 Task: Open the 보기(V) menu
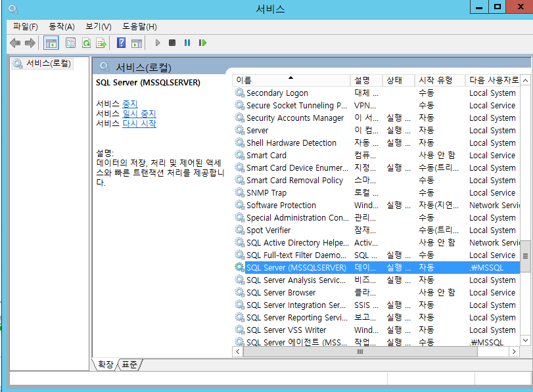98,26
